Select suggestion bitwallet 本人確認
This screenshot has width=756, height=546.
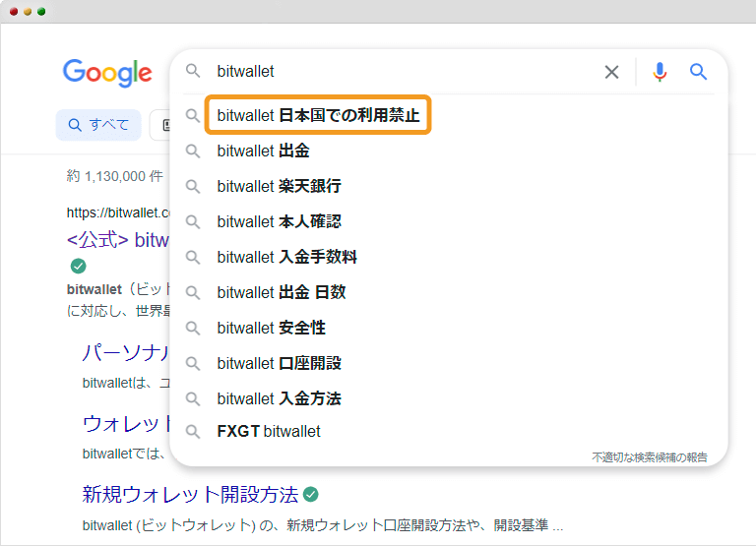(280, 221)
